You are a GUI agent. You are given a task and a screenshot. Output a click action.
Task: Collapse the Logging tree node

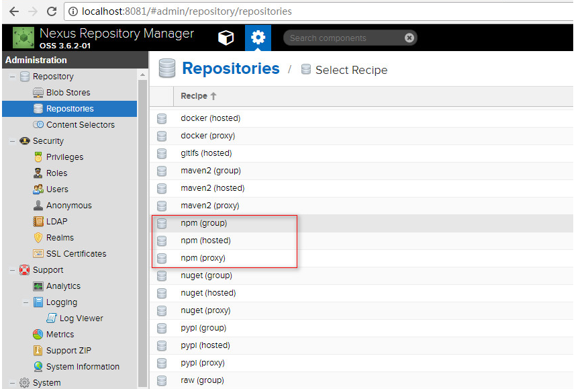[x=26, y=302]
